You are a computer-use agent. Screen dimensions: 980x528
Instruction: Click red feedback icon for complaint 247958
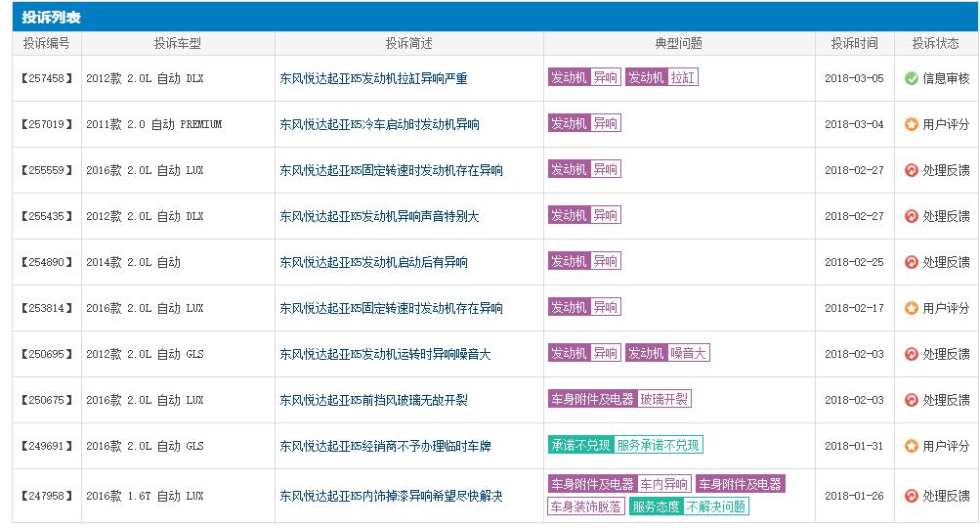coord(912,496)
